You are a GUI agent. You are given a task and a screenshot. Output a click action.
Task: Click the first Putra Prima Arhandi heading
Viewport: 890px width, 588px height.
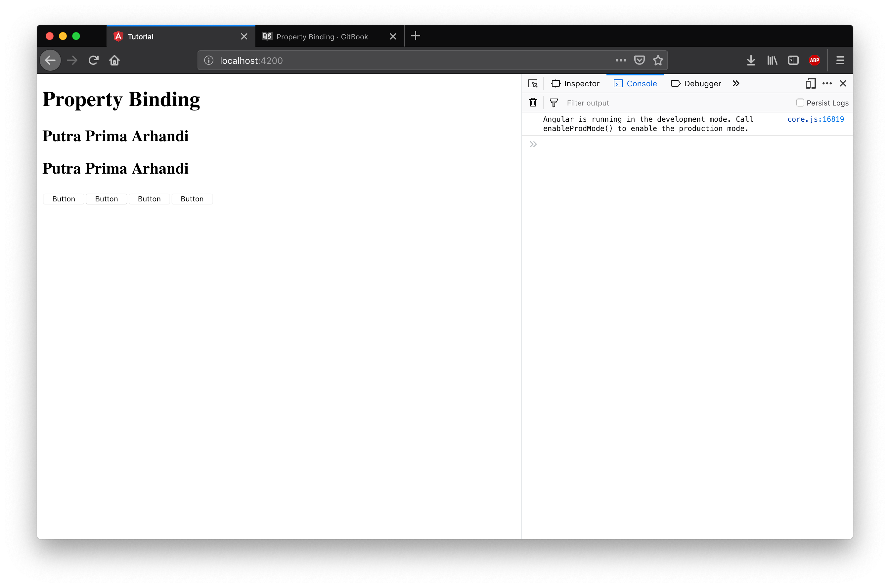pos(115,136)
